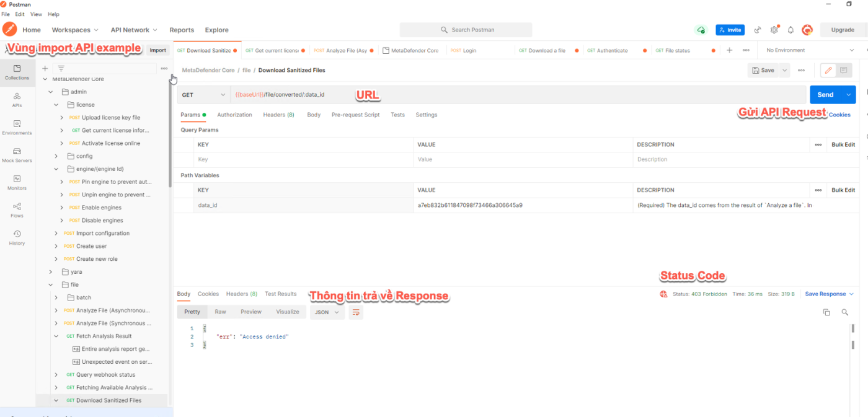Screen dimensions: 868x417
Task: Open the Reports menu item
Action: point(182,30)
